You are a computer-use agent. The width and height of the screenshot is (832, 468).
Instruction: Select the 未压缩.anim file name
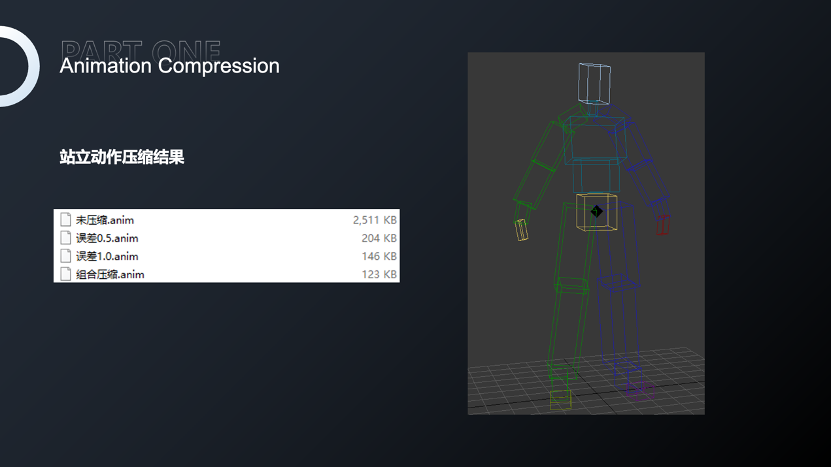tap(105, 220)
